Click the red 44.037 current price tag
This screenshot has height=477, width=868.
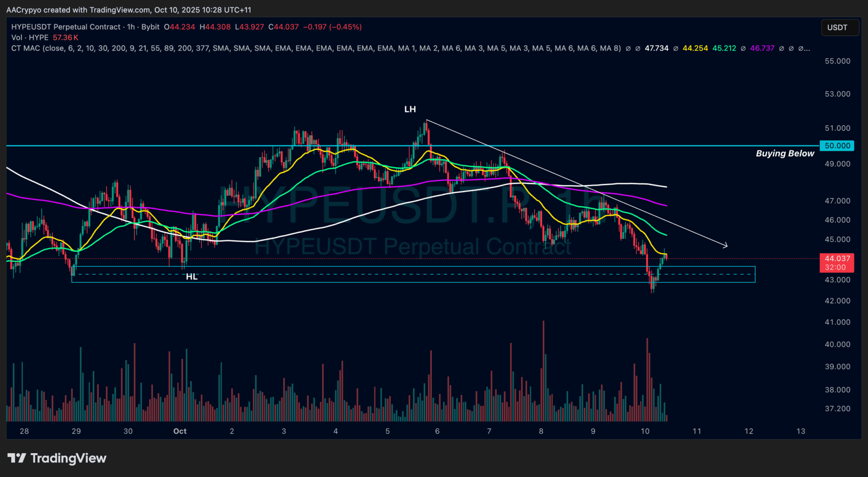click(838, 259)
